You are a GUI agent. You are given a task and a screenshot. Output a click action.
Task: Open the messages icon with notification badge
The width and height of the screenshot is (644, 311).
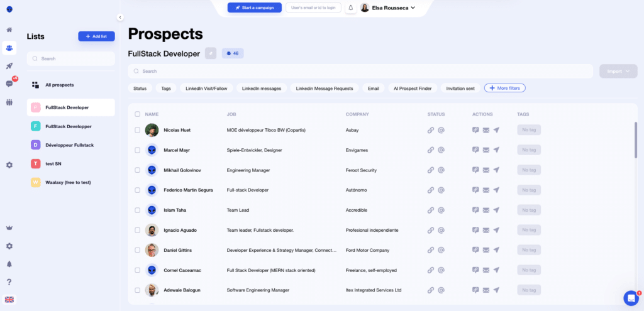9,84
